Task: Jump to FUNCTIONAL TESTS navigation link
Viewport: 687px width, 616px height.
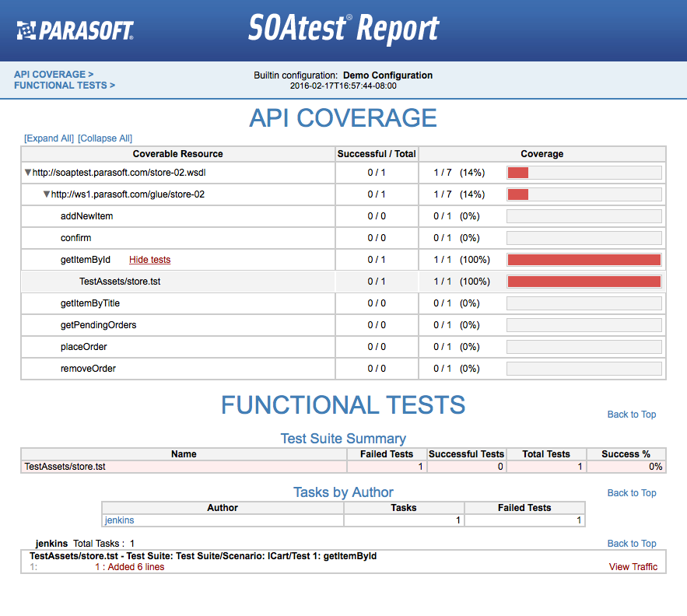Action: click(x=65, y=86)
